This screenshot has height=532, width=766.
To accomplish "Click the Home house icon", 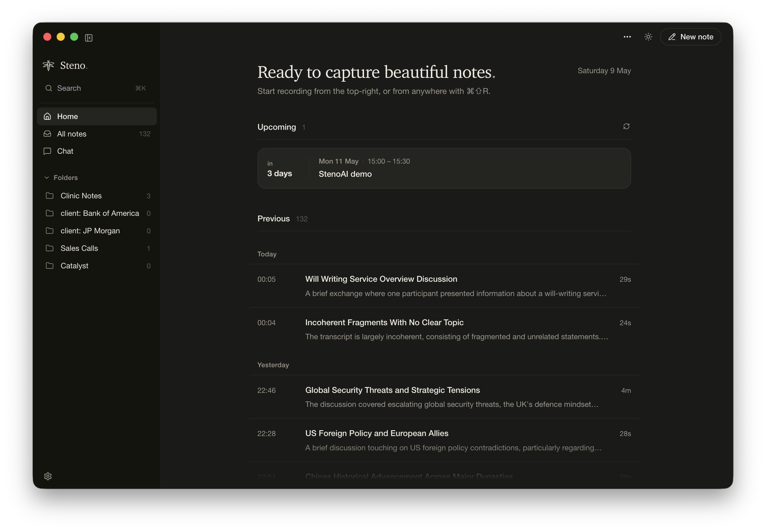I will 47,116.
